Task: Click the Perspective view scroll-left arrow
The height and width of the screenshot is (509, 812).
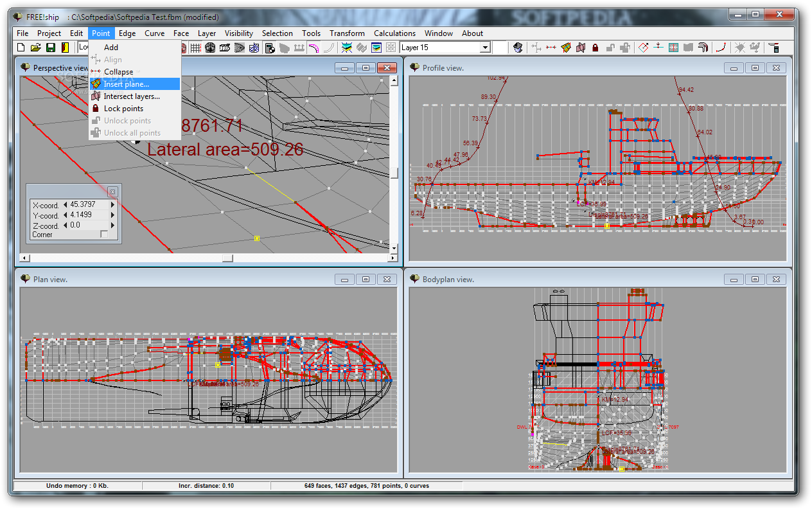Action: 24,258
